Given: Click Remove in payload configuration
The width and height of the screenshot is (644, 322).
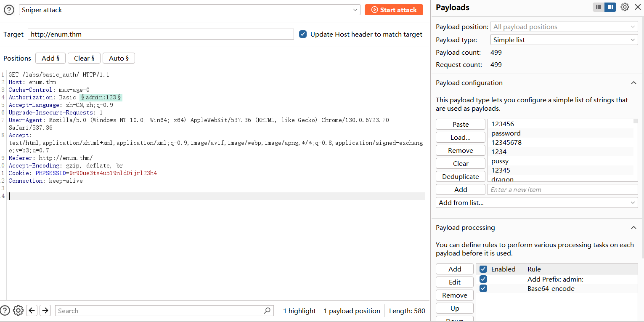Looking at the screenshot, I should [461, 150].
